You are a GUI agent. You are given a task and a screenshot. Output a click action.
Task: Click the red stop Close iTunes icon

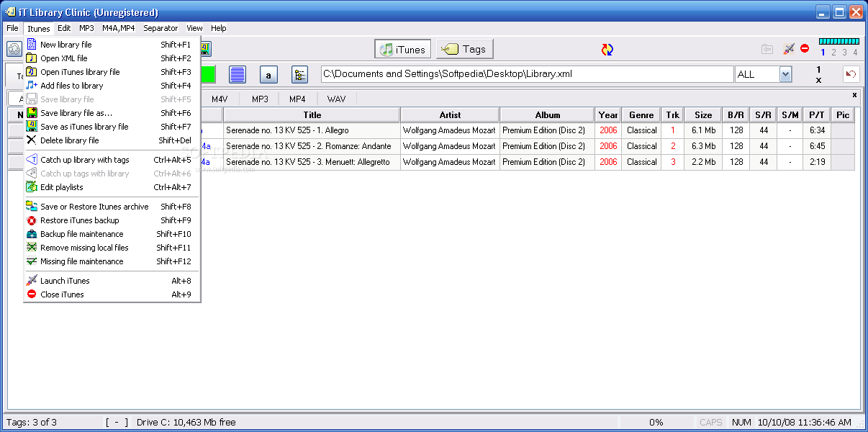pos(805,49)
